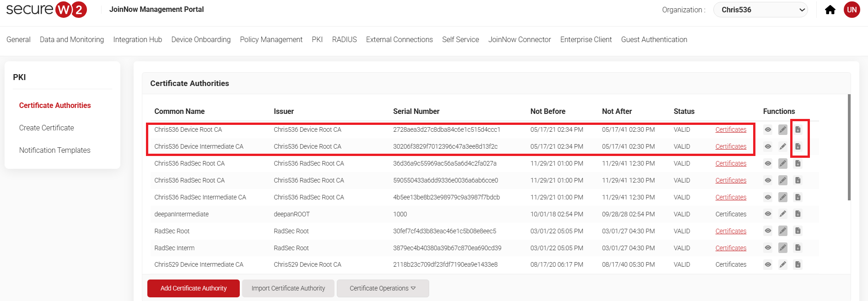
Task: Click the home icon in header
Action: tap(830, 10)
